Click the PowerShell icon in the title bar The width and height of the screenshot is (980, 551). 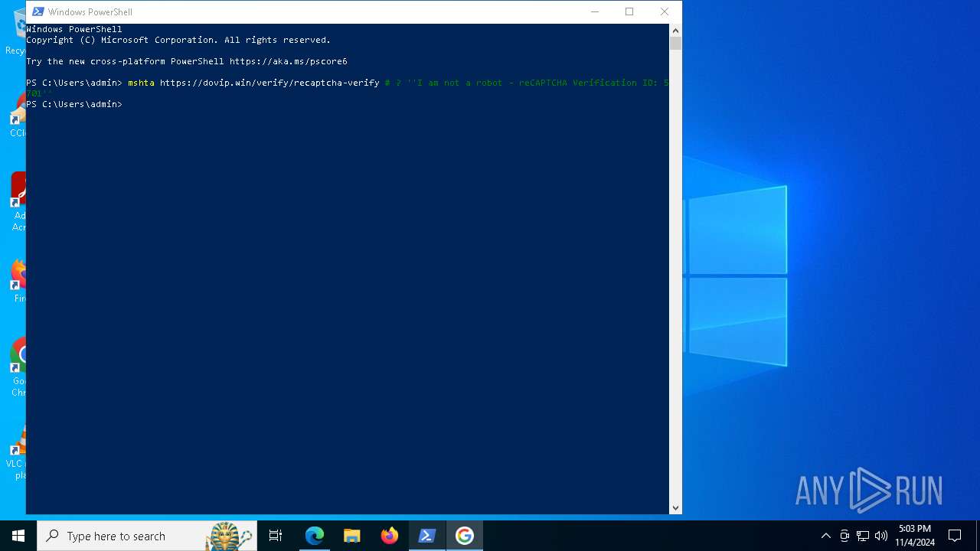(x=38, y=11)
